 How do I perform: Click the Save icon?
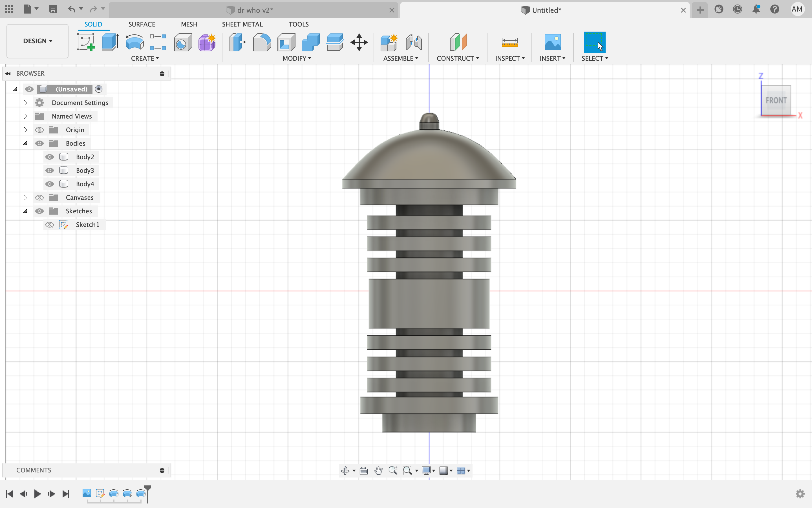coord(53,9)
